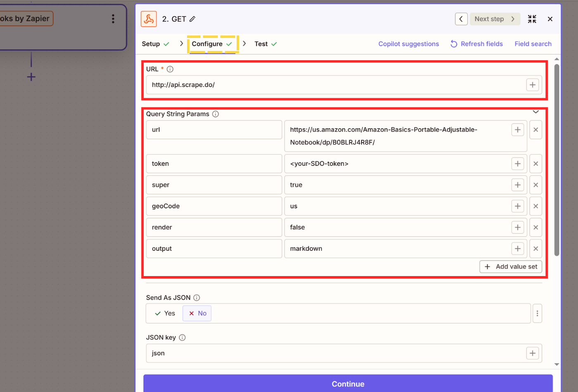This screenshot has height=392, width=578.
Task: Click the orange Webhooks app icon
Action: (149, 19)
